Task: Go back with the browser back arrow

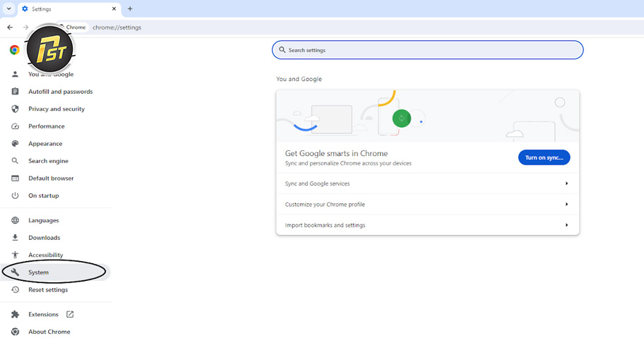Action: [x=10, y=27]
